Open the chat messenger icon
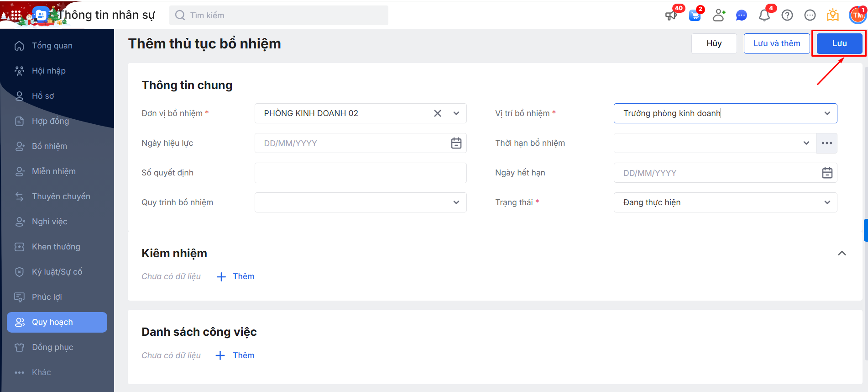The width and height of the screenshot is (868, 392). click(x=741, y=16)
